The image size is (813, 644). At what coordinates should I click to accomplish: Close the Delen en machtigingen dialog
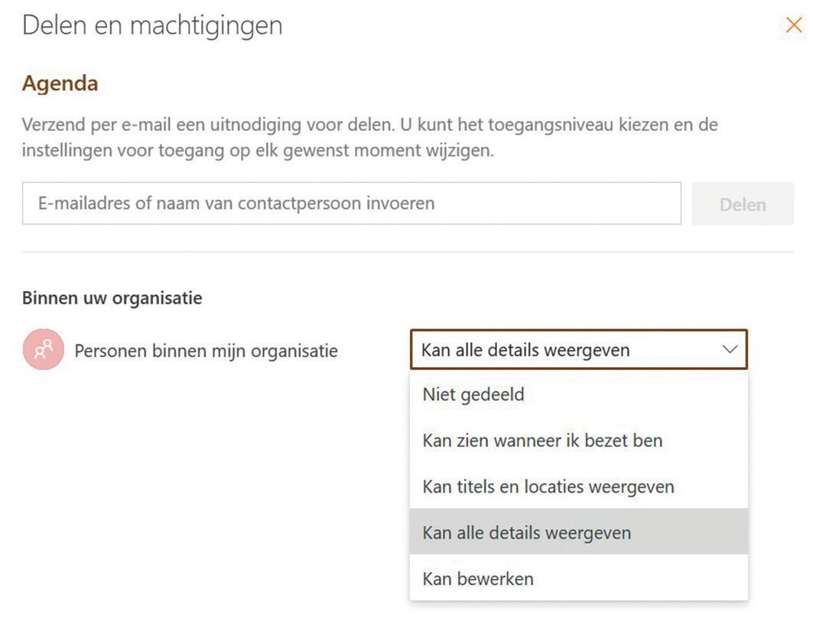pyautogui.click(x=794, y=26)
